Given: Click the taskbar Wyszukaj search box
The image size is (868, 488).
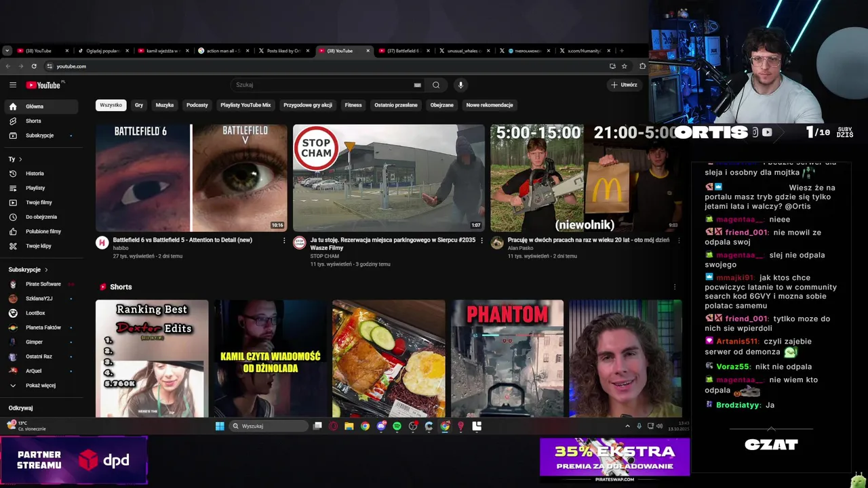Looking at the screenshot, I should [269, 426].
